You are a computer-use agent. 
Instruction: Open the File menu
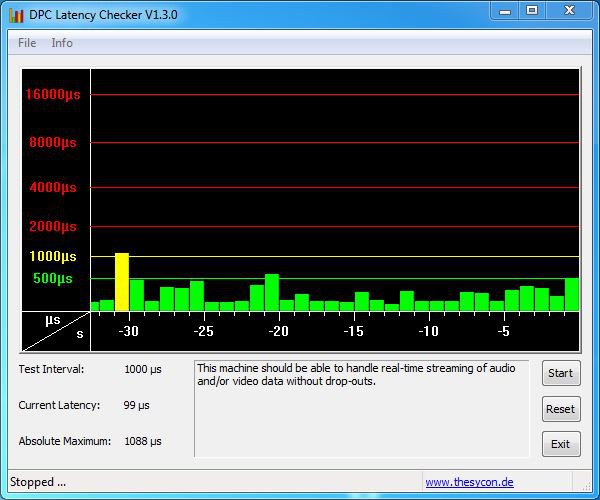(x=27, y=43)
